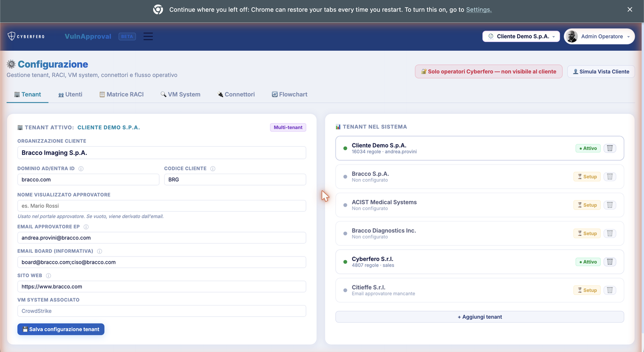This screenshot has width=644, height=352.
Task: Click the BETA badge
Action: (x=127, y=36)
